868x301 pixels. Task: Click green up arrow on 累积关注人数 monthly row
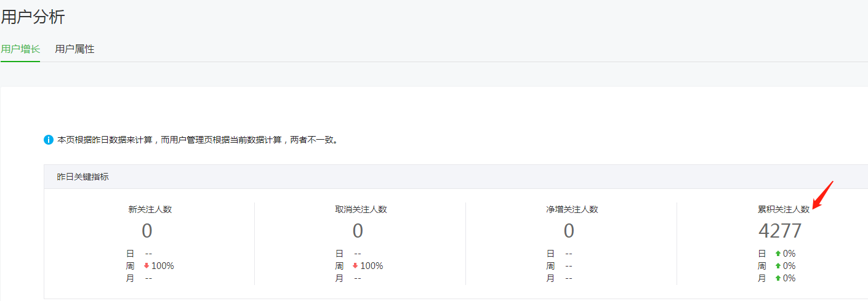pos(778,278)
